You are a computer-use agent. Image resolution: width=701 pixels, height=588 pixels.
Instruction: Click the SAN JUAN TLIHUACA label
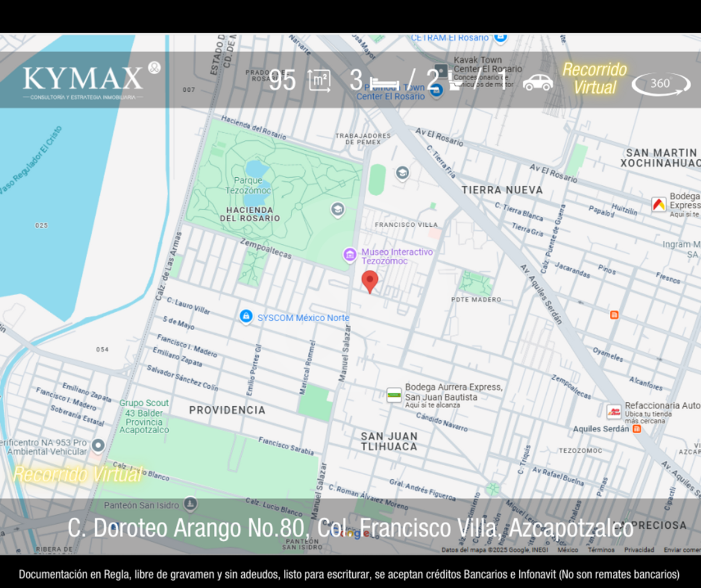[389, 441]
